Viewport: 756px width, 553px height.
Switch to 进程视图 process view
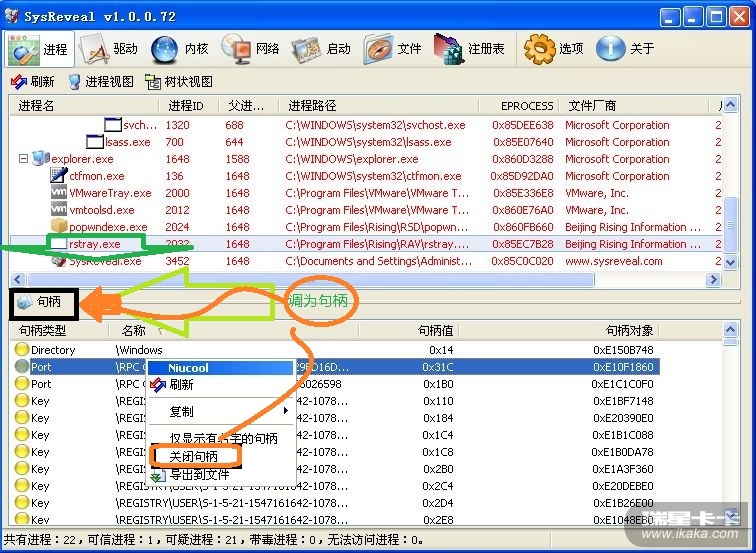(x=100, y=81)
